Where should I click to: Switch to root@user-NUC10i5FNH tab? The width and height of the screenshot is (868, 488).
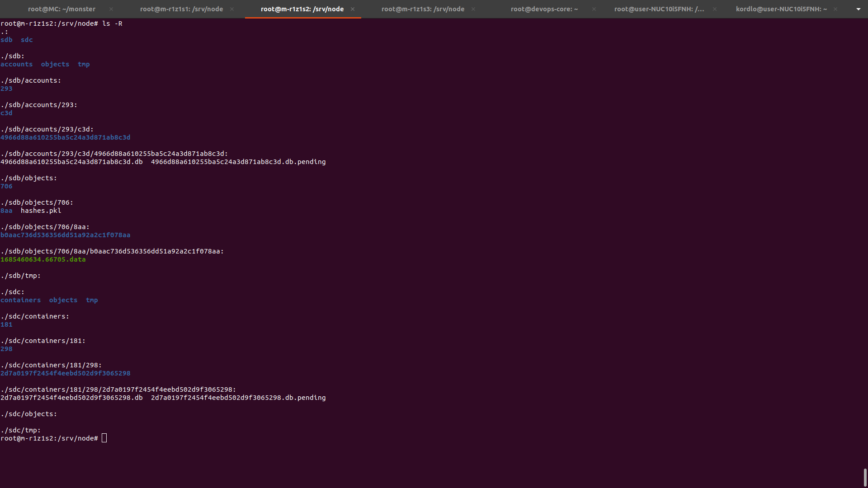(659, 9)
